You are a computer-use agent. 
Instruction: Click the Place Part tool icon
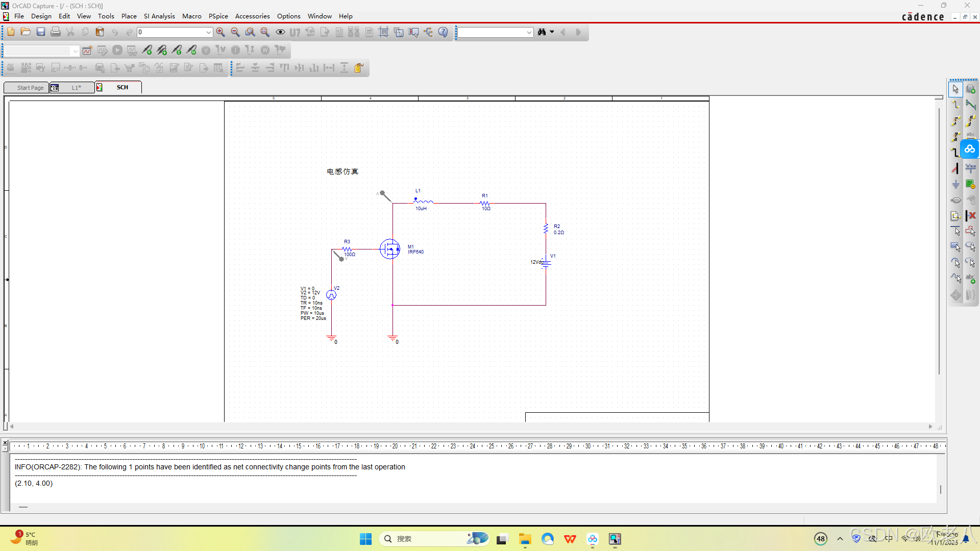tap(970, 89)
